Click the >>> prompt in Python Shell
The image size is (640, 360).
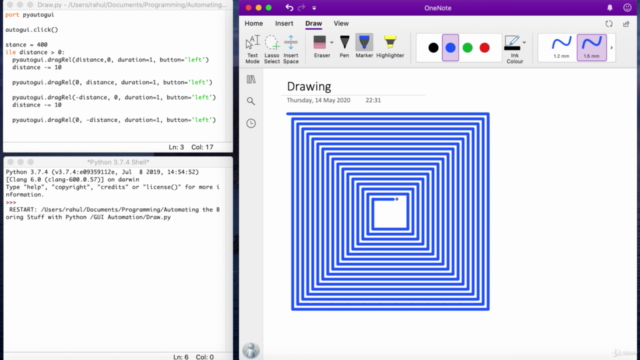click(x=11, y=202)
